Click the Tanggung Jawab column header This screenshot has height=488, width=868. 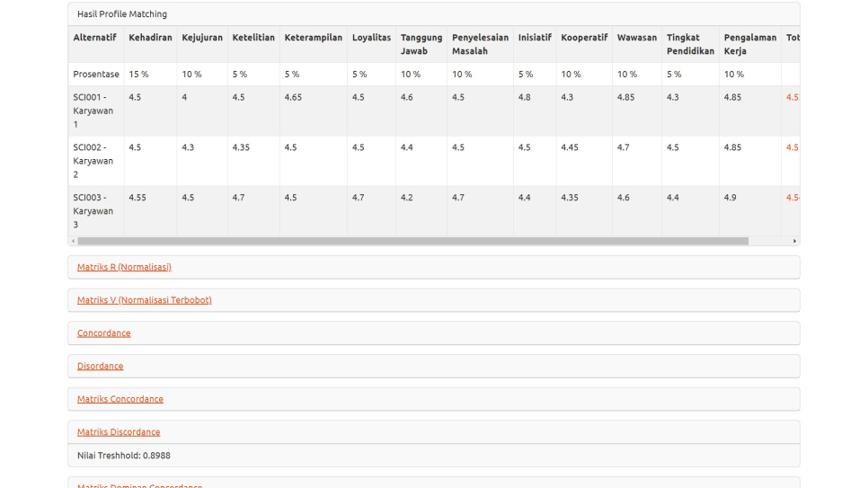click(421, 44)
